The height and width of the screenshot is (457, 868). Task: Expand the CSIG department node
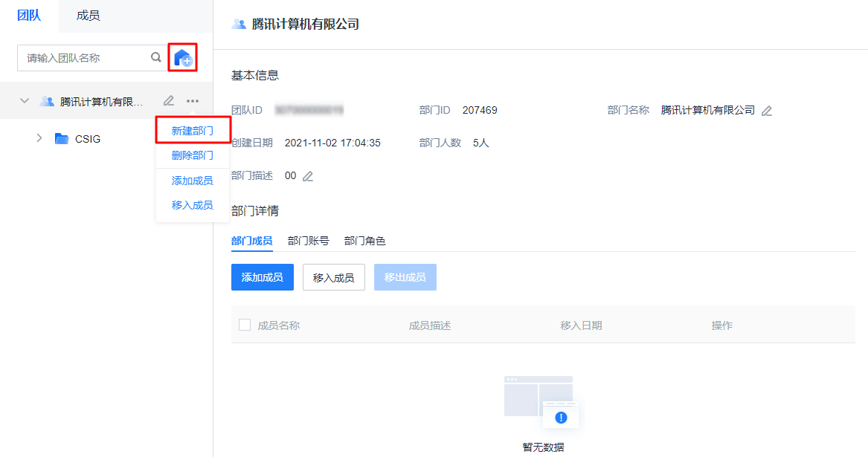pyautogui.click(x=39, y=137)
